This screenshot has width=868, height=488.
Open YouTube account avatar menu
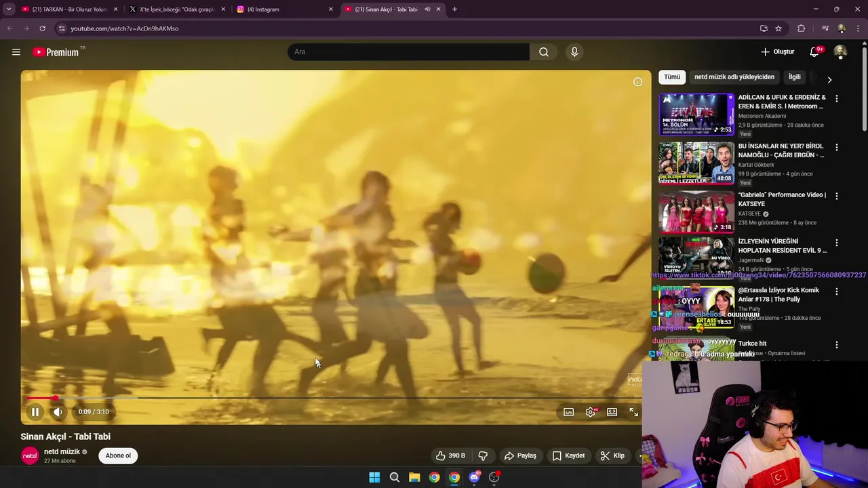840,52
